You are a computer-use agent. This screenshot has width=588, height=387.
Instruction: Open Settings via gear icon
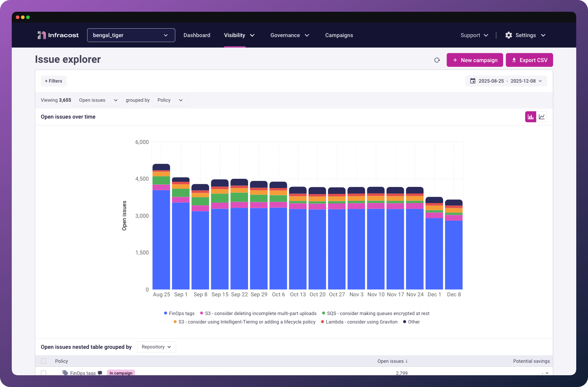(x=509, y=35)
